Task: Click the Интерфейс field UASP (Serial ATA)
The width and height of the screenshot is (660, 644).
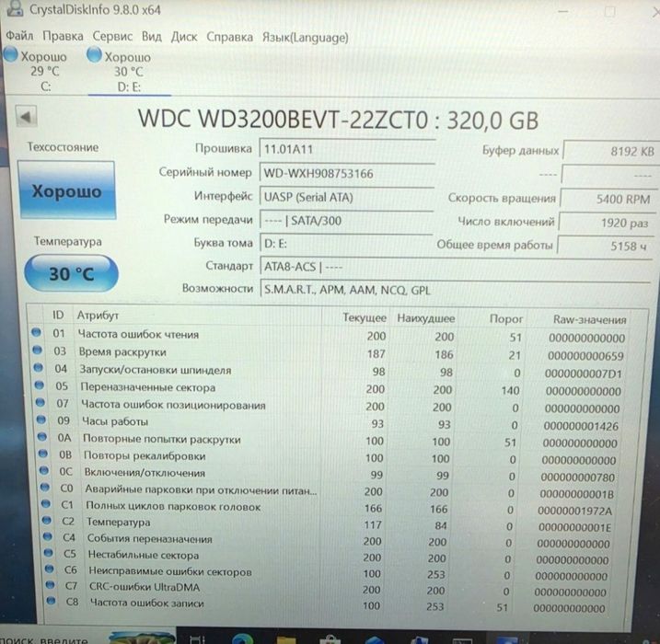Action: [346, 197]
